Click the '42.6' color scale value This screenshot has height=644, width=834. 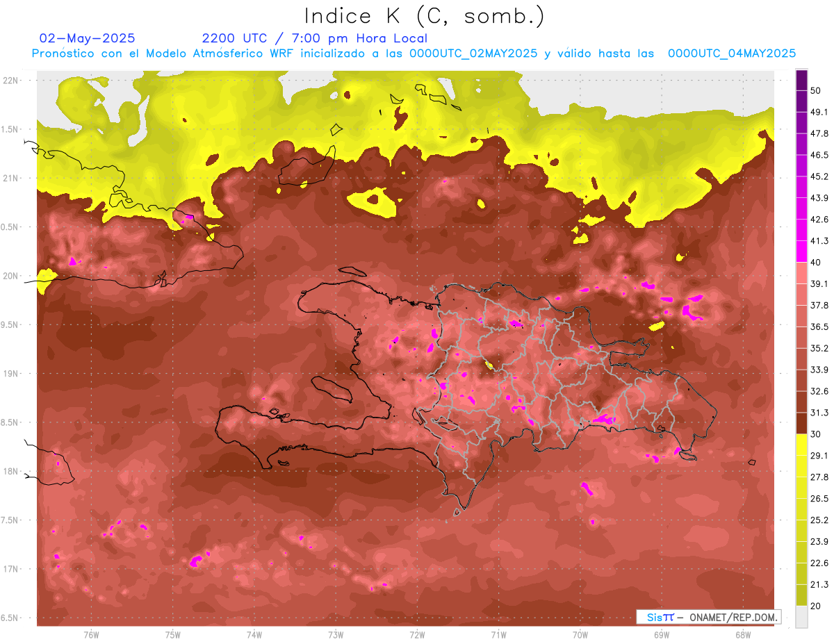(819, 220)
